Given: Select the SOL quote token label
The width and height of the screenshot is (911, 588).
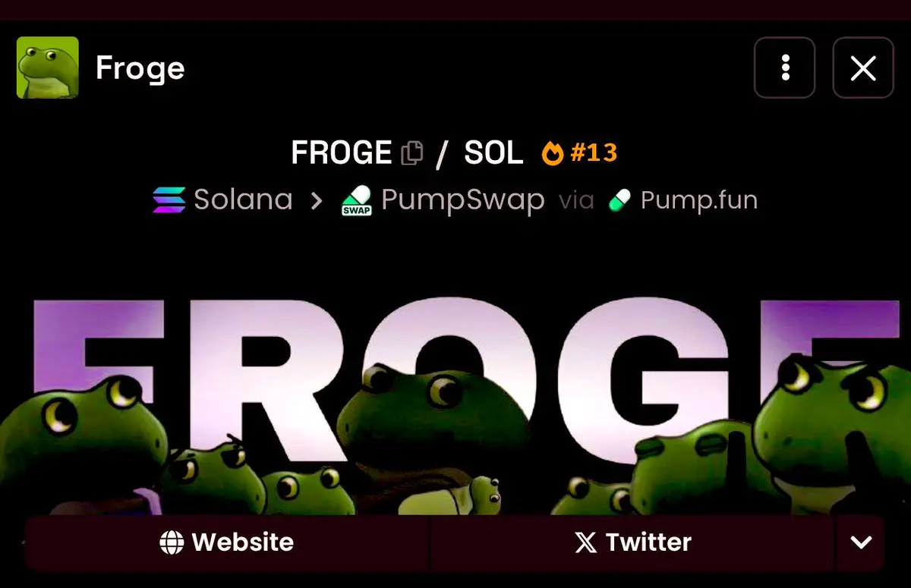Looking at the screenshot, I should pyautogui.click(x=493, y=153).
